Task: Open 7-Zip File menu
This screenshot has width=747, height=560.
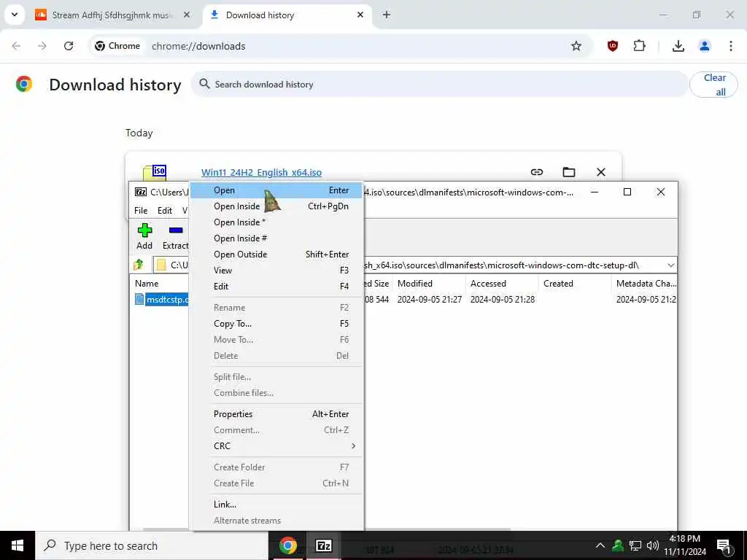Action: [141, 211]
